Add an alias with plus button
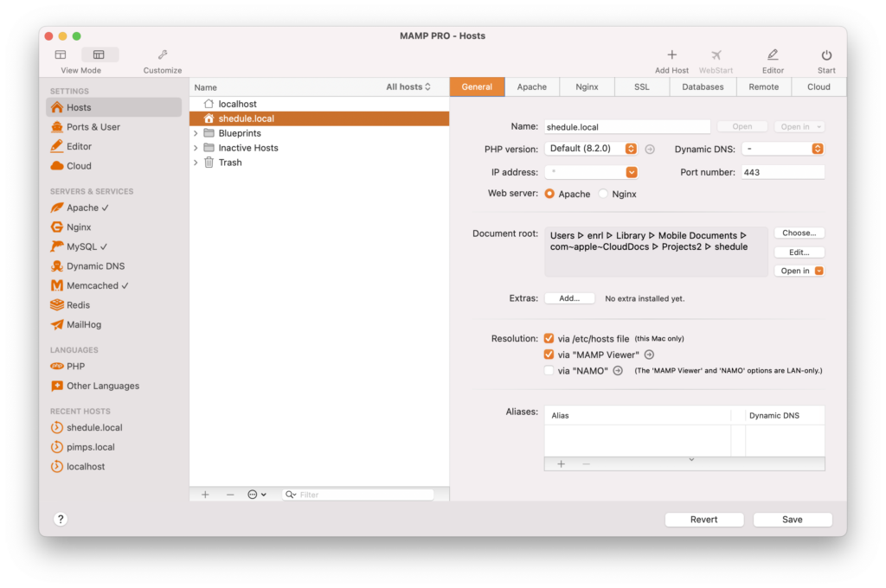This screenshot has width=886, height=588. point(561,463)
